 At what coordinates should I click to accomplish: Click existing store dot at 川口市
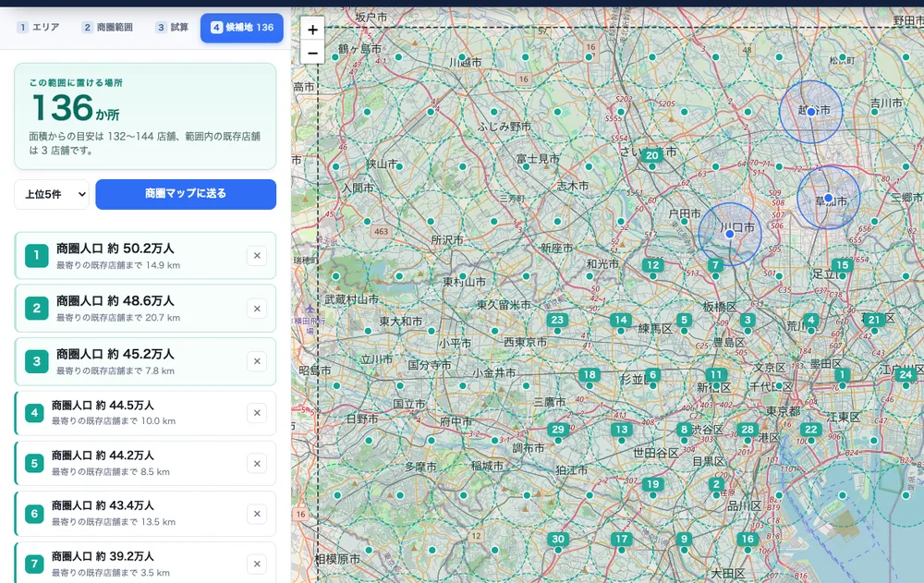pyautogui.click(x=730, y=234)
